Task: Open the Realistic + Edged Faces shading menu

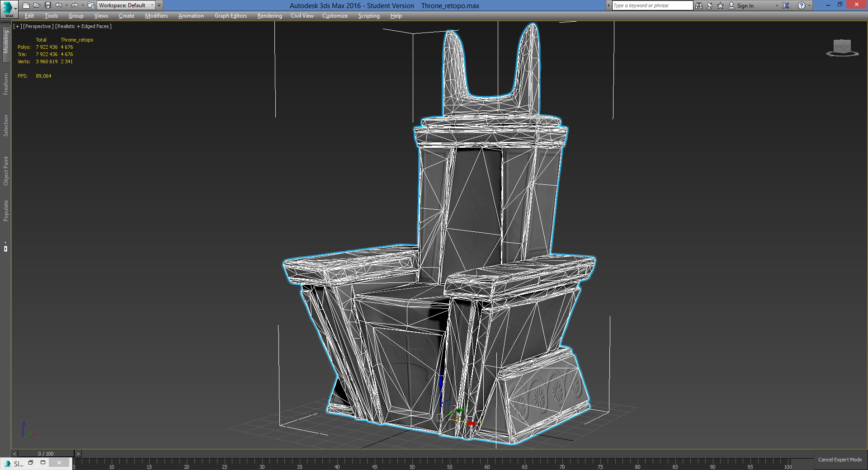Action: click(x=83, y=26)
